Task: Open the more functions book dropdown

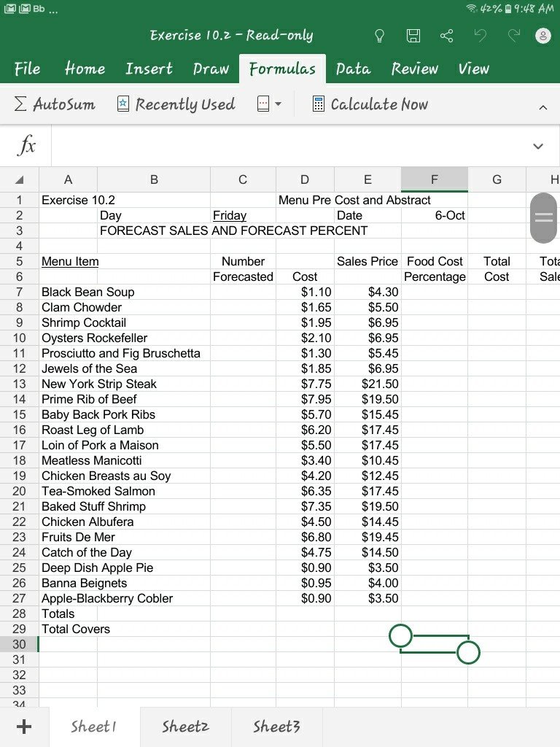Action: [269, 104]
